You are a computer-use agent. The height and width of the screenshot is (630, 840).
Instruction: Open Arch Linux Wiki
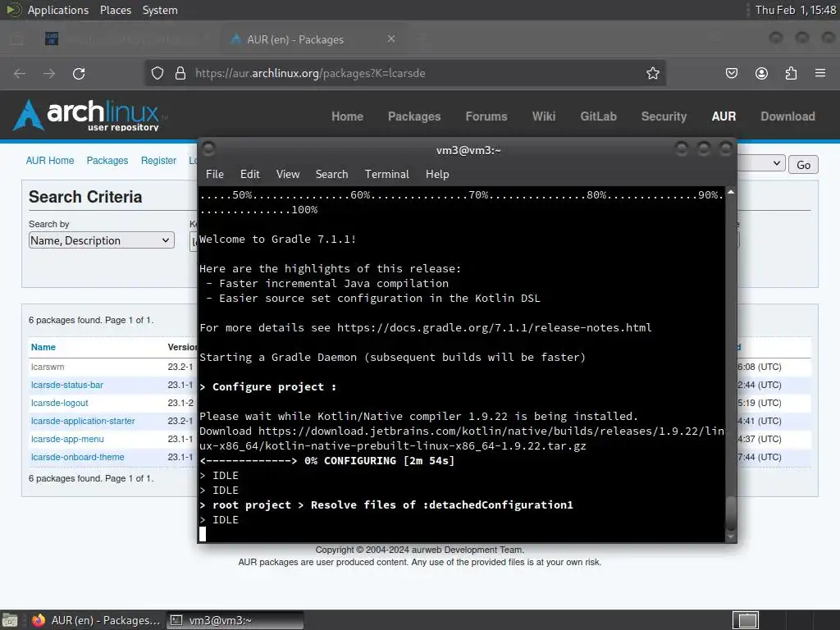544,116
